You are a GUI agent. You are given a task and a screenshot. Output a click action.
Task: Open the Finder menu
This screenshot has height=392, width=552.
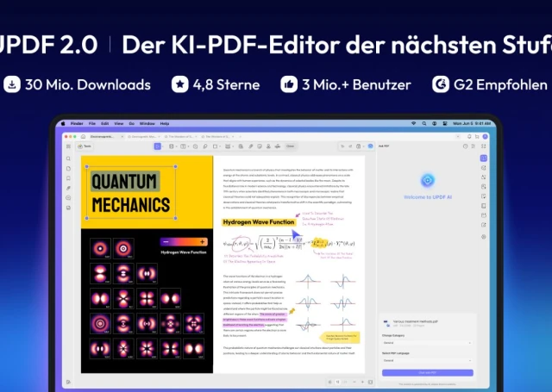(x=77, y=124)
